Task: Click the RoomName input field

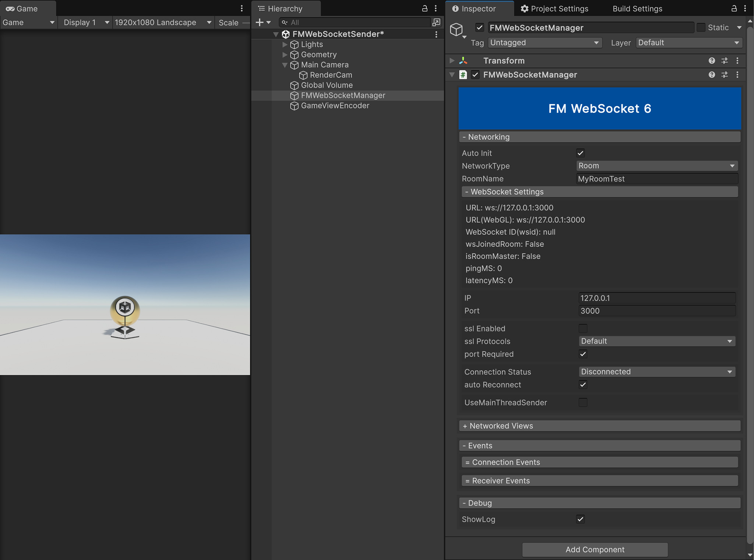Action: pyautogui.click(x=656, y=179)
